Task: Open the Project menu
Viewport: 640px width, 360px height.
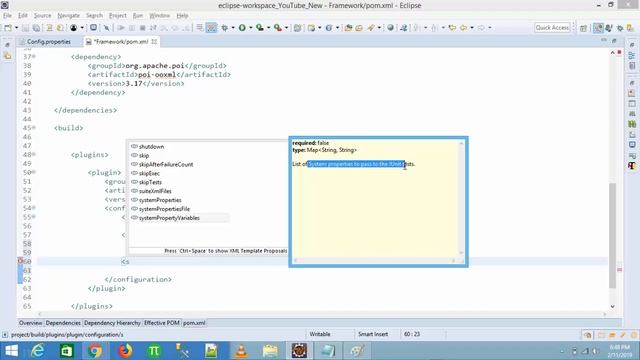Action: 118,16
